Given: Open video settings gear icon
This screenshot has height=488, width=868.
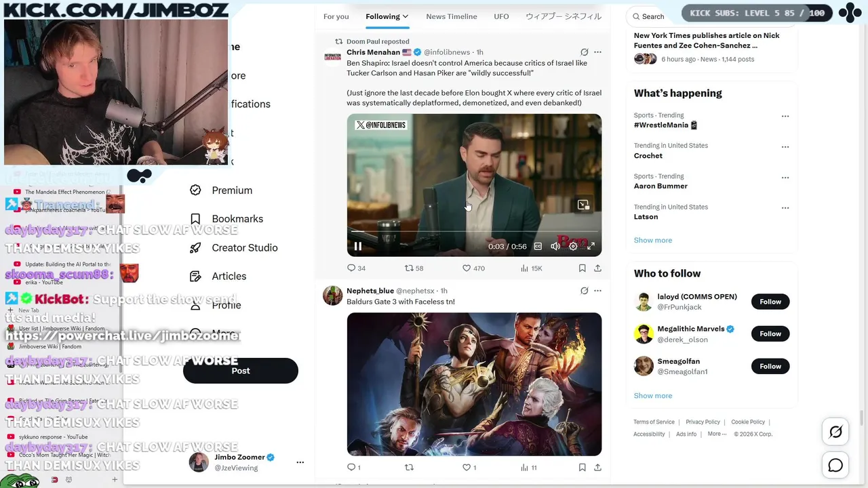Looking at the screenshot, I should 573,247.
